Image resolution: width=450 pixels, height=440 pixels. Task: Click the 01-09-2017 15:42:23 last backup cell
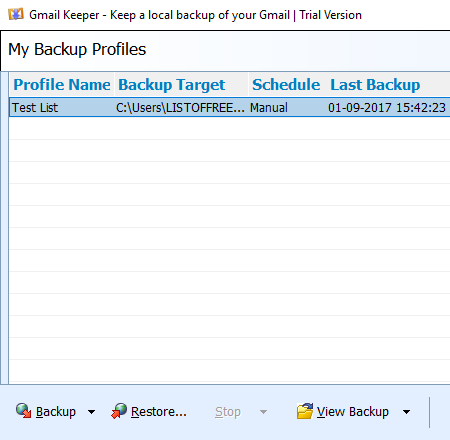[x=387, y=108]
